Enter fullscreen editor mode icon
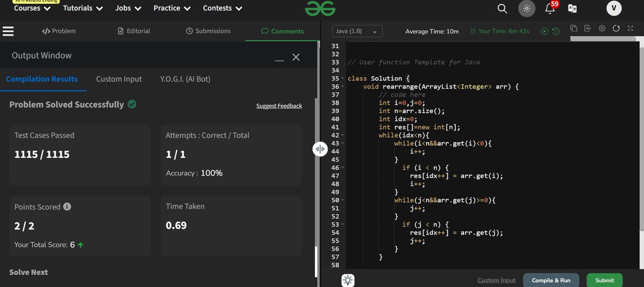 point(630,28)
